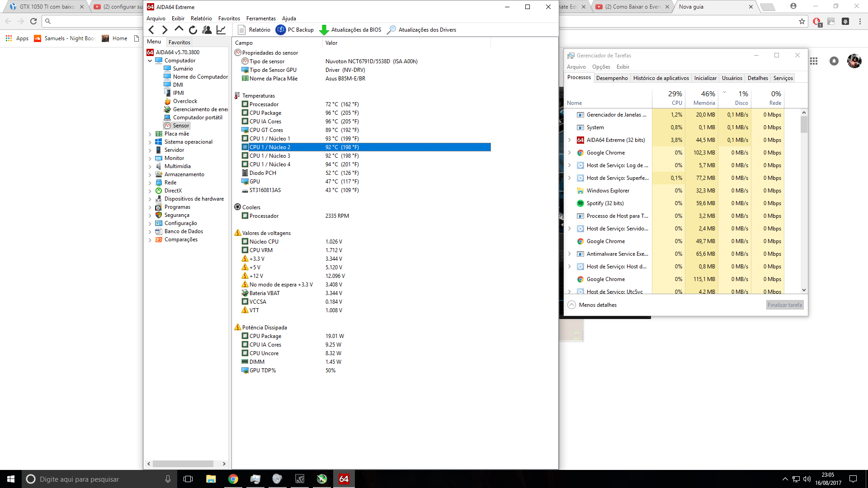868x488 pixels.
Task: Open Chrome from the taskbar
Action: tap(233, 479)
